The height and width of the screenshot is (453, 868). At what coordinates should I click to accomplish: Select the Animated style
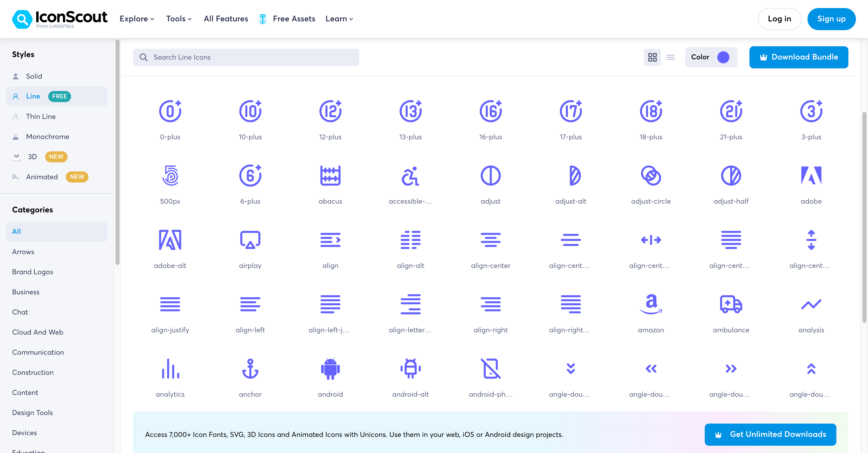57,177
